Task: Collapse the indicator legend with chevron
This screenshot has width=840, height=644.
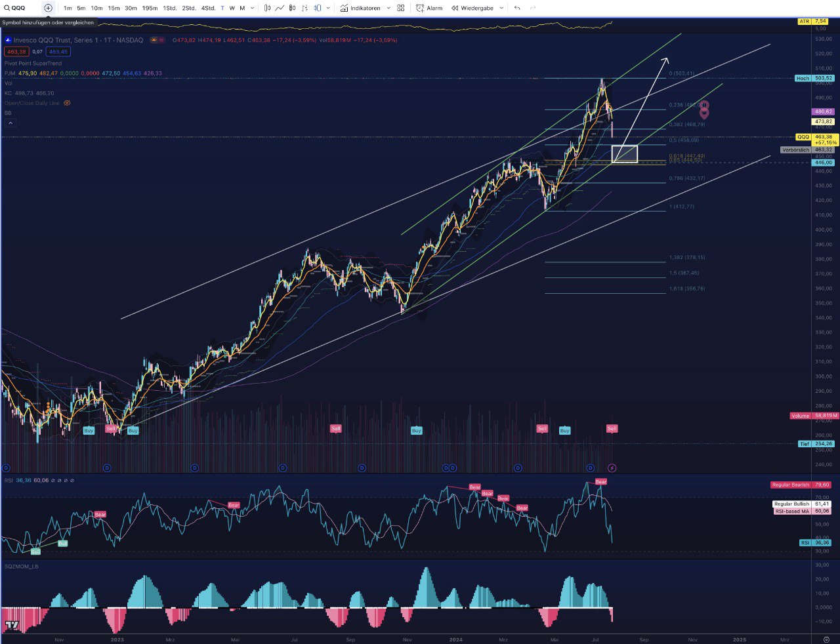Action: (10, 123)
